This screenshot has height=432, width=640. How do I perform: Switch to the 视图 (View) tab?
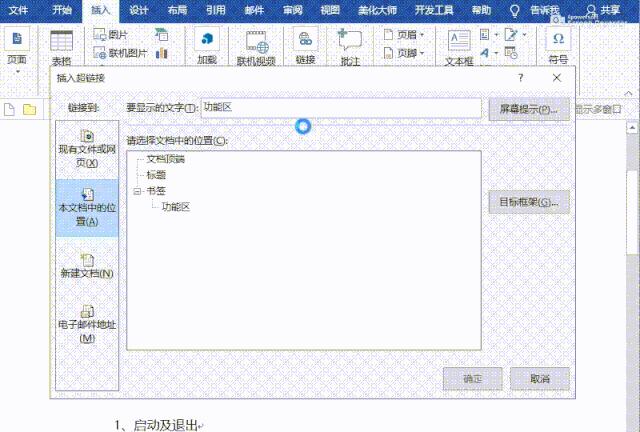point(330,10)
